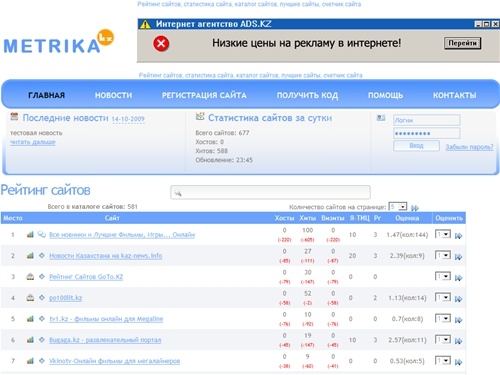Click the 14-10-2009 news date link

(128, 119)
